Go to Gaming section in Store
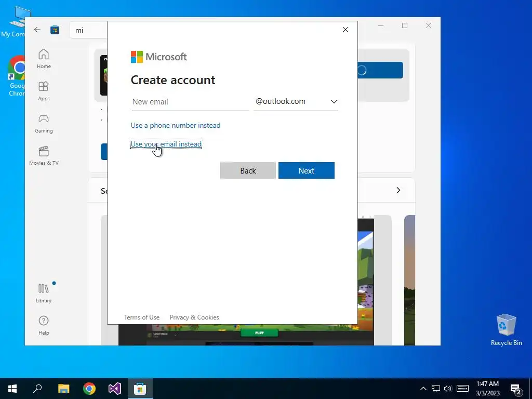This screenshot has height=399, width=532. [44, 124]
